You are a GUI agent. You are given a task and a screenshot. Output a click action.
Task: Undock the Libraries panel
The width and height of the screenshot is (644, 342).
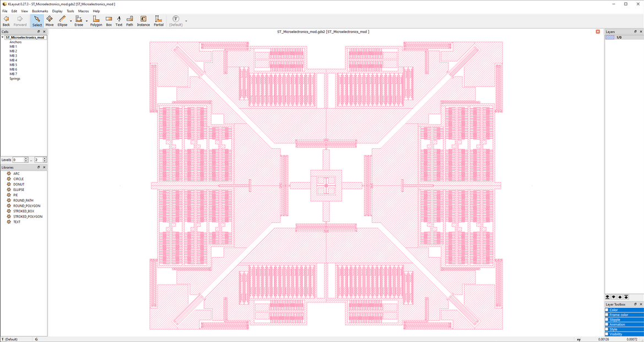(39, 167)
